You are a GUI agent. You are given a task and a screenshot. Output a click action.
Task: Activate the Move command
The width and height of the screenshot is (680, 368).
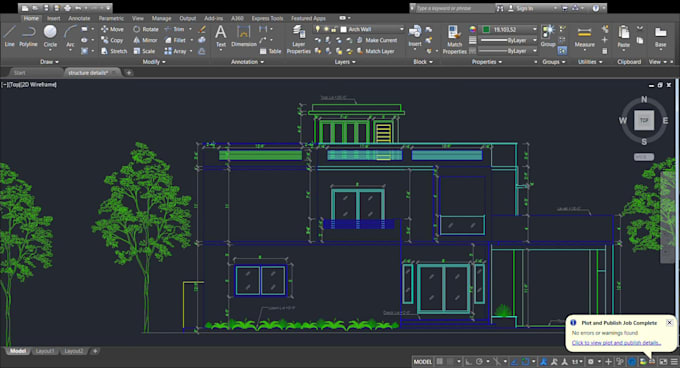point(112,29)
